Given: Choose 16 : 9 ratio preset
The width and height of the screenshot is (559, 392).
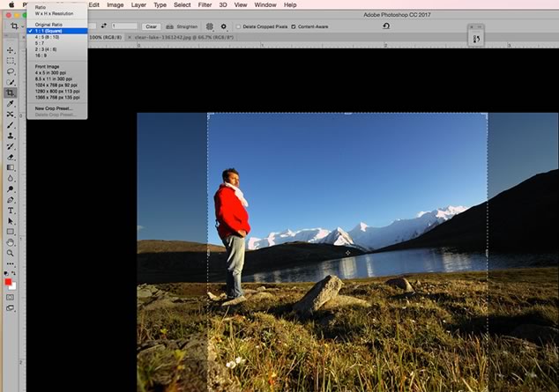Looking at the screenshot, I should (41, 55).
